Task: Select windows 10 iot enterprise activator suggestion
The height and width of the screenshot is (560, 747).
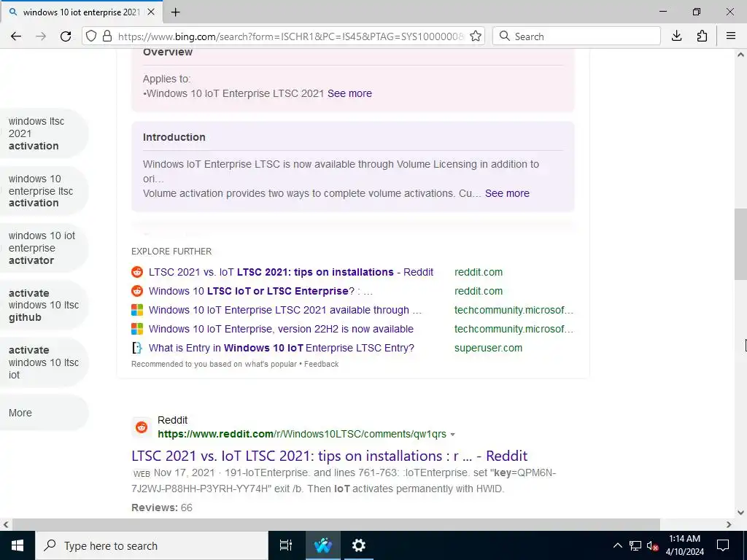Action: [x=43, y=248]
